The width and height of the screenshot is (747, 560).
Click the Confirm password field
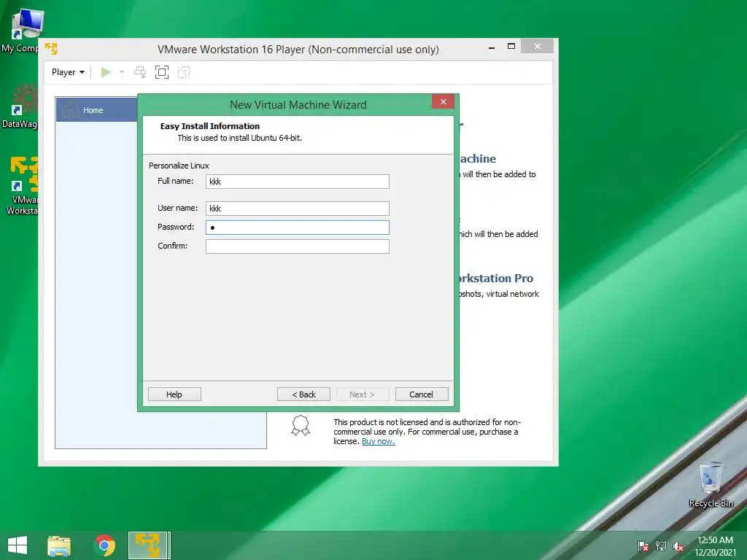(298, 246)
